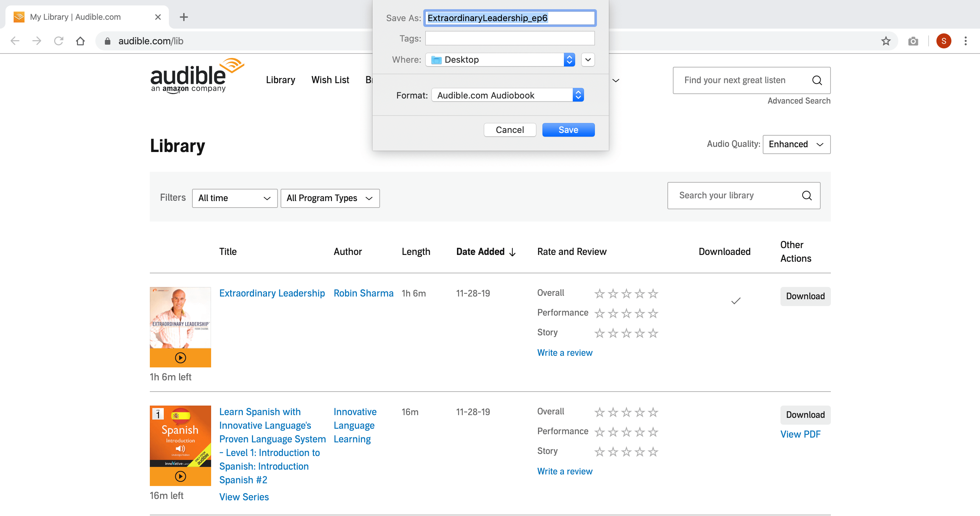Click Save in the dialog

(568, 130)
